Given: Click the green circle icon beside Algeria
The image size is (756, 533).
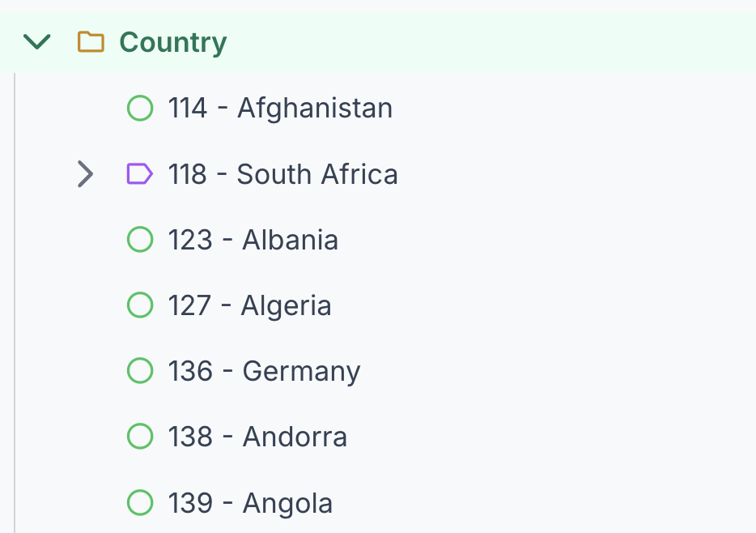Looking at the screenshot, I should pos(140,305).
